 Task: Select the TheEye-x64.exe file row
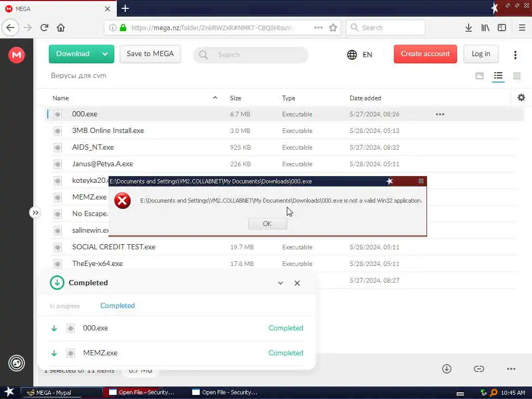click(x=283, y=263)
